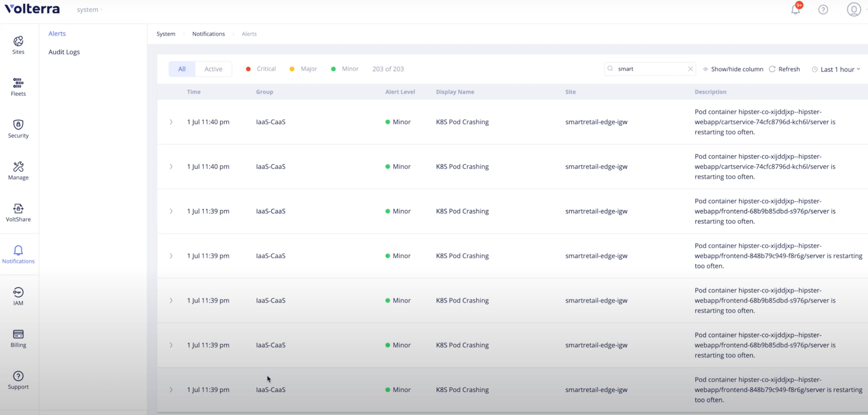868x415 pixels.
Task: Open the Security section
Action: pos(18,129)
